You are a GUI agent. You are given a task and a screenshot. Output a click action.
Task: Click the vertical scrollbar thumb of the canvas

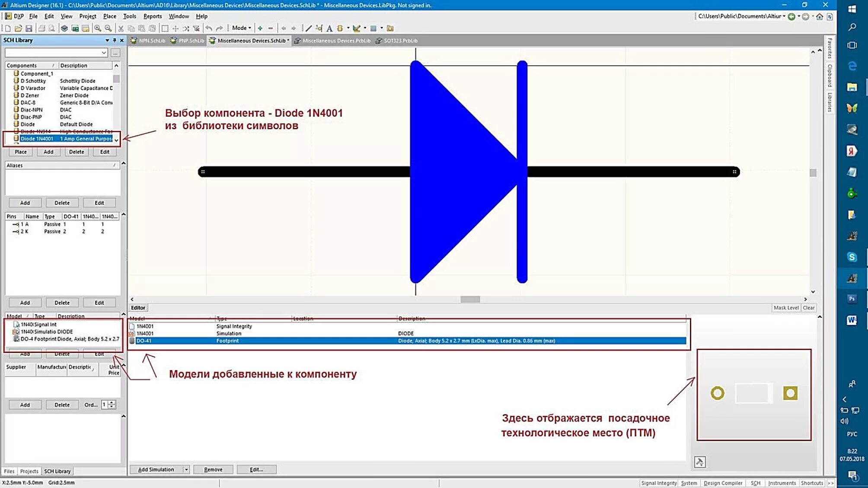[x=813, y=172]
